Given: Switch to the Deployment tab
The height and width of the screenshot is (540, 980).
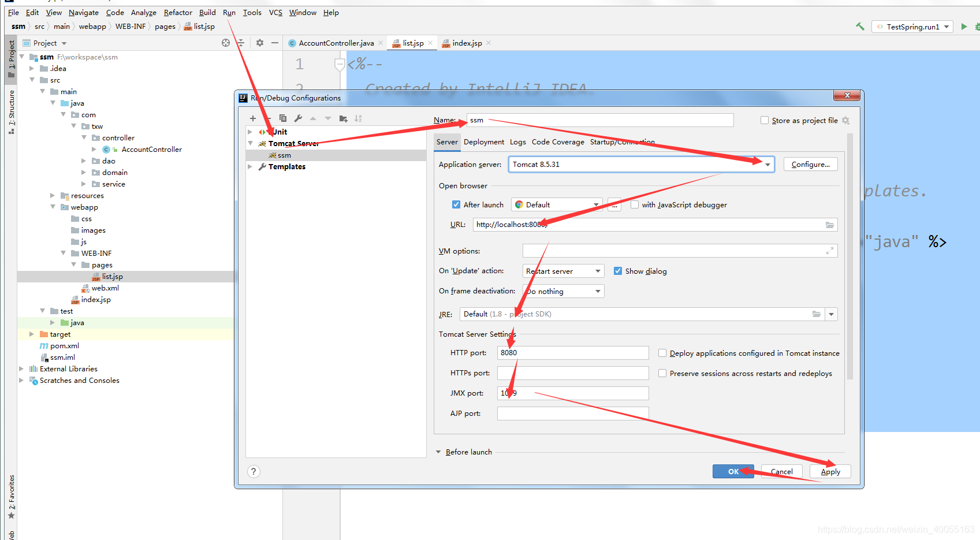Looking at the screenshot, I should 483,142.
